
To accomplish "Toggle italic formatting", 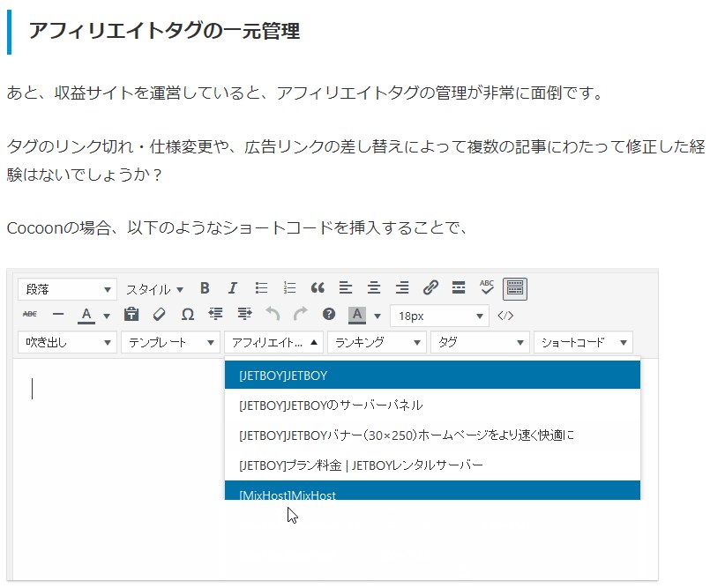I will coord(233,288).
